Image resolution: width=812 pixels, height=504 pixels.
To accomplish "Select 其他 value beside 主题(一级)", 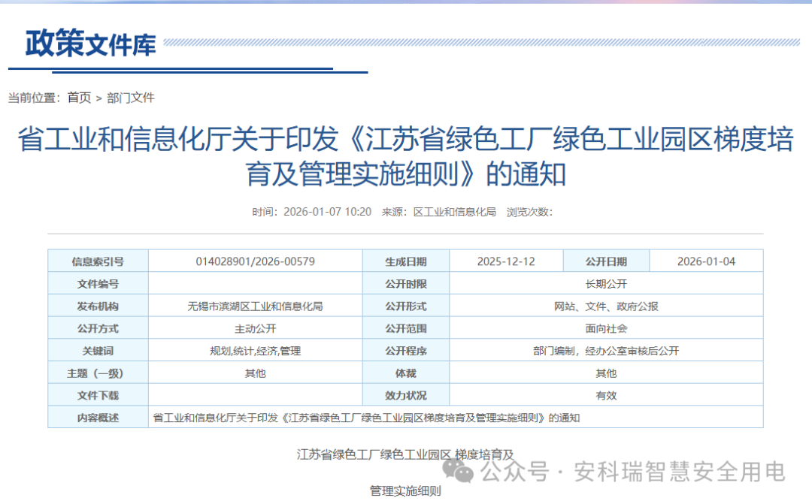I will click(x=256, y=373).
